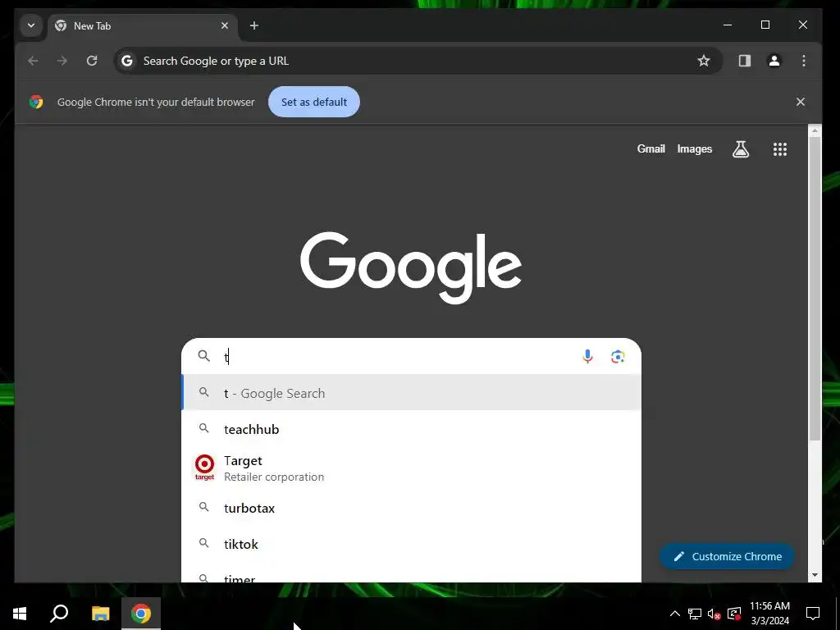This screenshot has width=840, height=630.
Task: Open the Windows Start menu
Action: click(20, 614)
